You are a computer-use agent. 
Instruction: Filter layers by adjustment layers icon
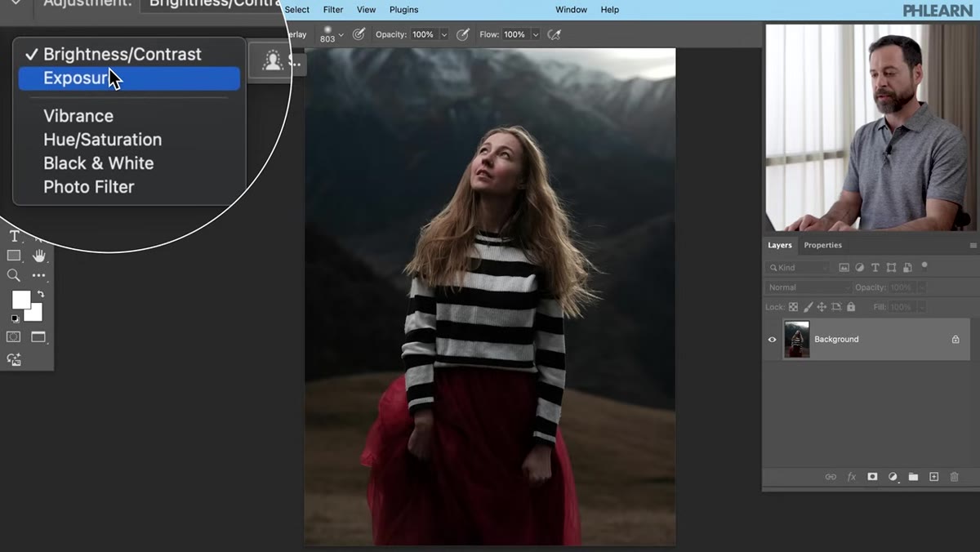(x=860, y=267)
